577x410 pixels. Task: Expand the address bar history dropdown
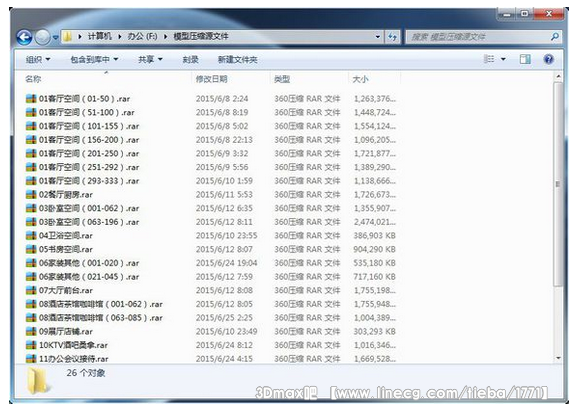click(378, 37)
